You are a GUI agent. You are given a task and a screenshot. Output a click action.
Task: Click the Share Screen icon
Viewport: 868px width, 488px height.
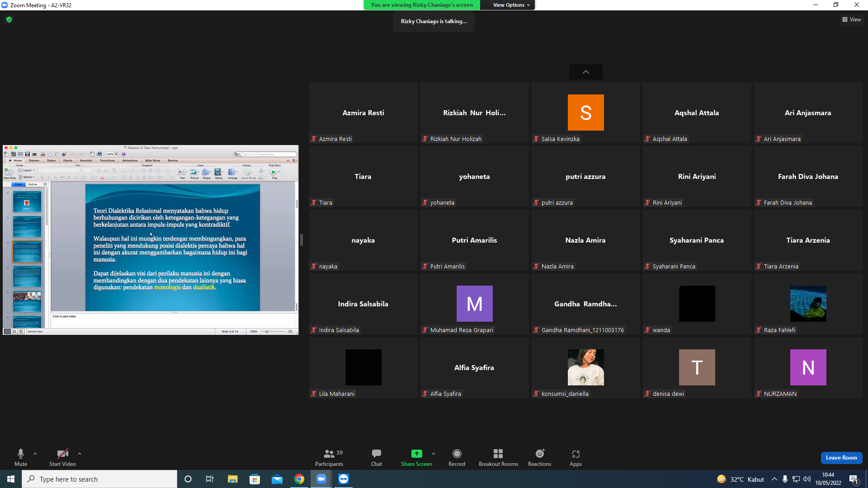tap(416, 454)
